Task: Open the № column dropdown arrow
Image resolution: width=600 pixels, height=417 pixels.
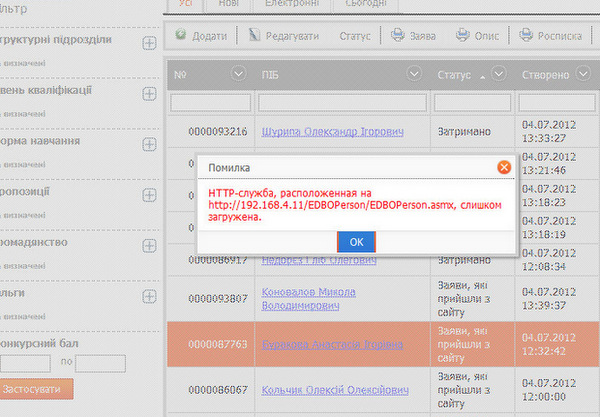Action: pyautogui.click(x=237, y=73)
